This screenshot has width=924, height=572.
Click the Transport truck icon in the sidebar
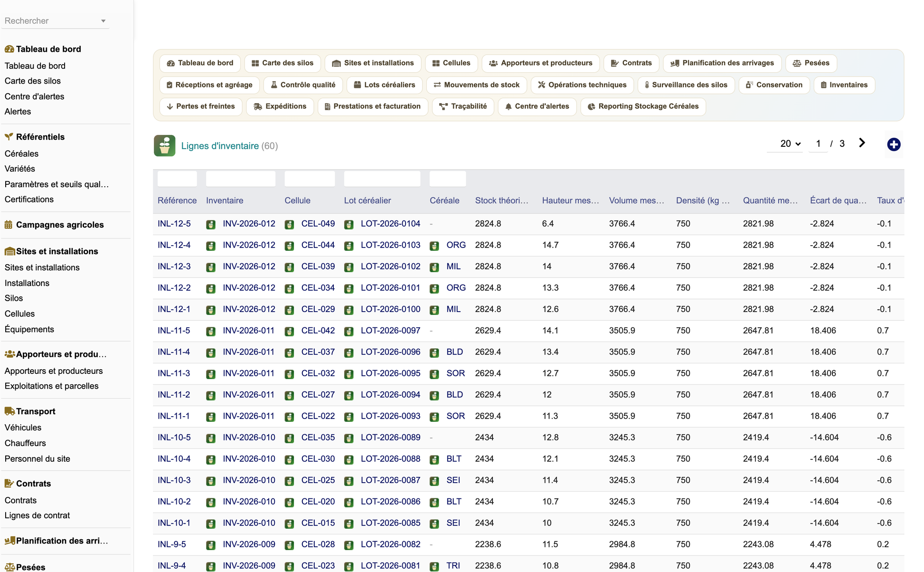[x=9, y=411]
